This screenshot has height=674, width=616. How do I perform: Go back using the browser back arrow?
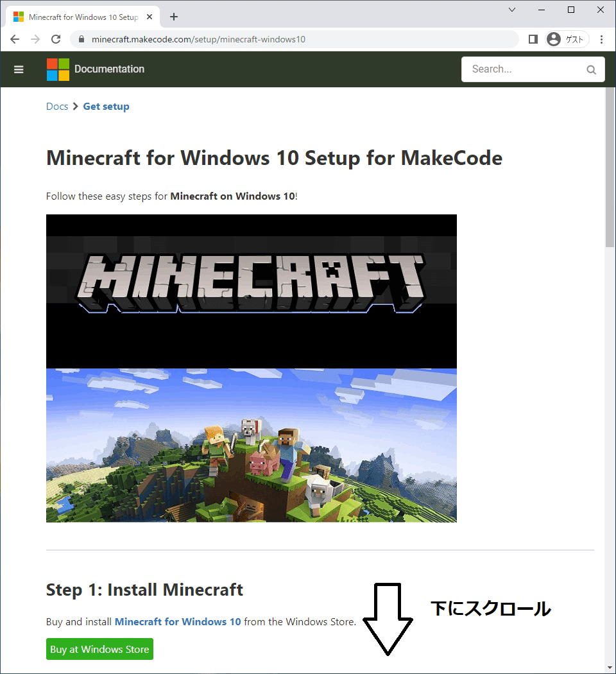[15, 40]
